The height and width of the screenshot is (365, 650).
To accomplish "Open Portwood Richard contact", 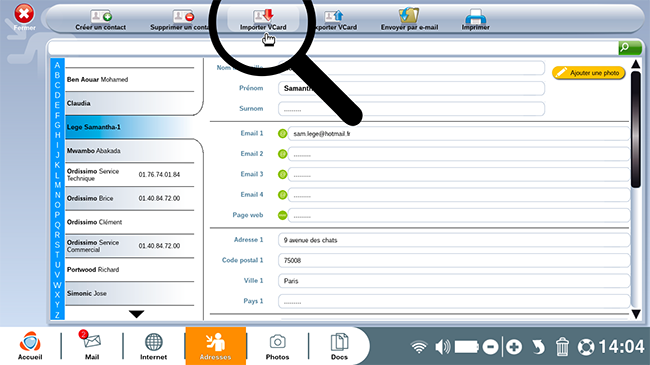I will coord(130,270).
